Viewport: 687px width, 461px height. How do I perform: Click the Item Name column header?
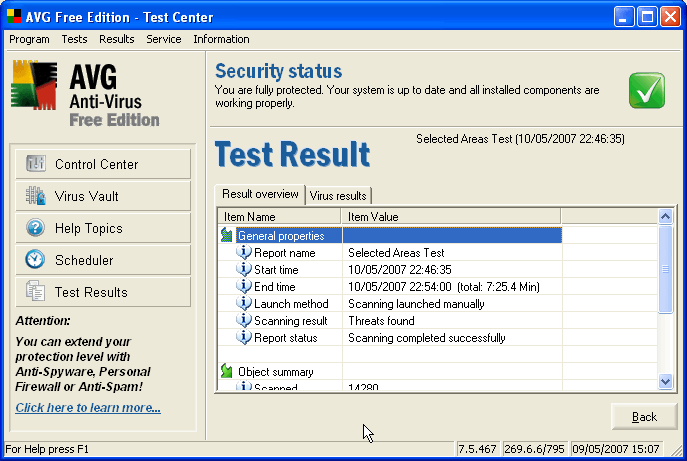pyautogui.click(x=280, y=216)
